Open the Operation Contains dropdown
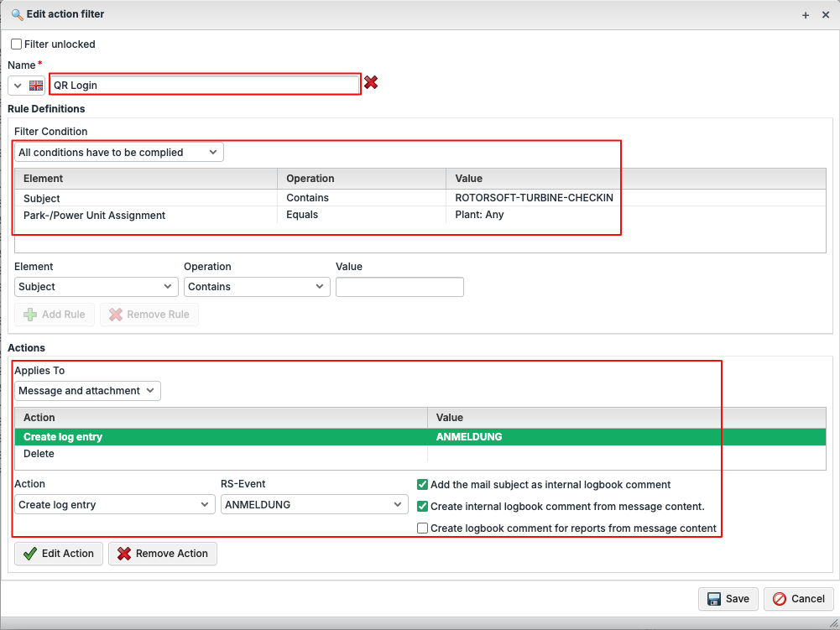 coord(257,287)
